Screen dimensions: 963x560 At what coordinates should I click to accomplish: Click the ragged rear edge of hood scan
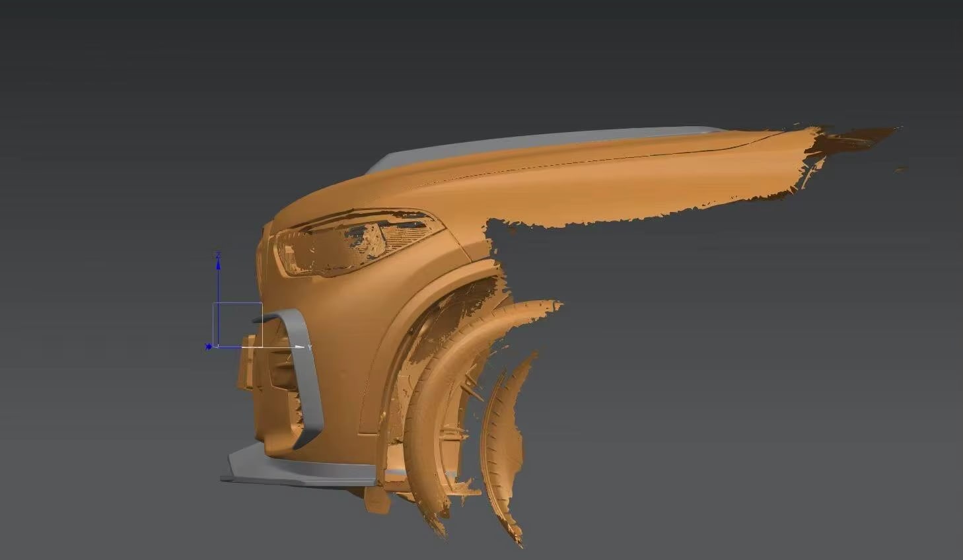point(845,142)
